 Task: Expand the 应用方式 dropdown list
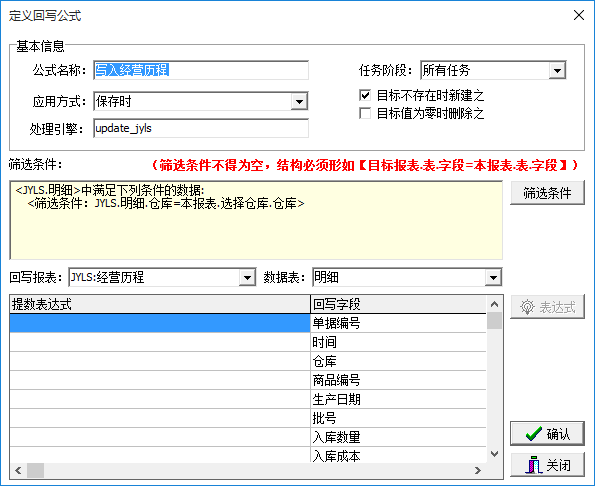[299, 102]
